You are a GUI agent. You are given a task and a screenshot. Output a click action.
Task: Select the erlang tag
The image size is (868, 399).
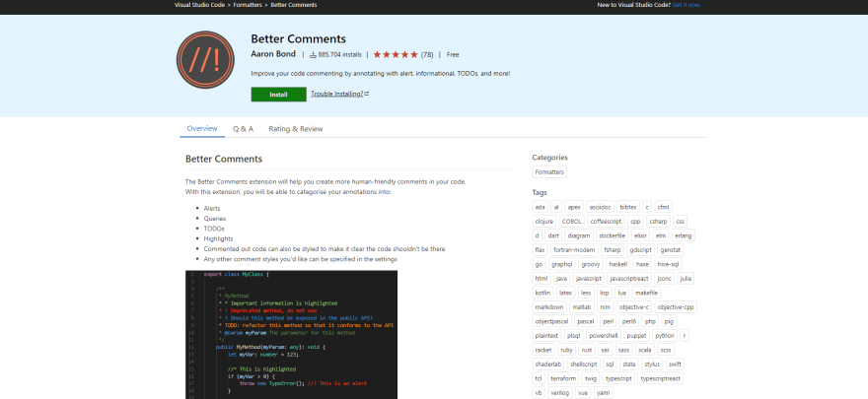[684, 235]
